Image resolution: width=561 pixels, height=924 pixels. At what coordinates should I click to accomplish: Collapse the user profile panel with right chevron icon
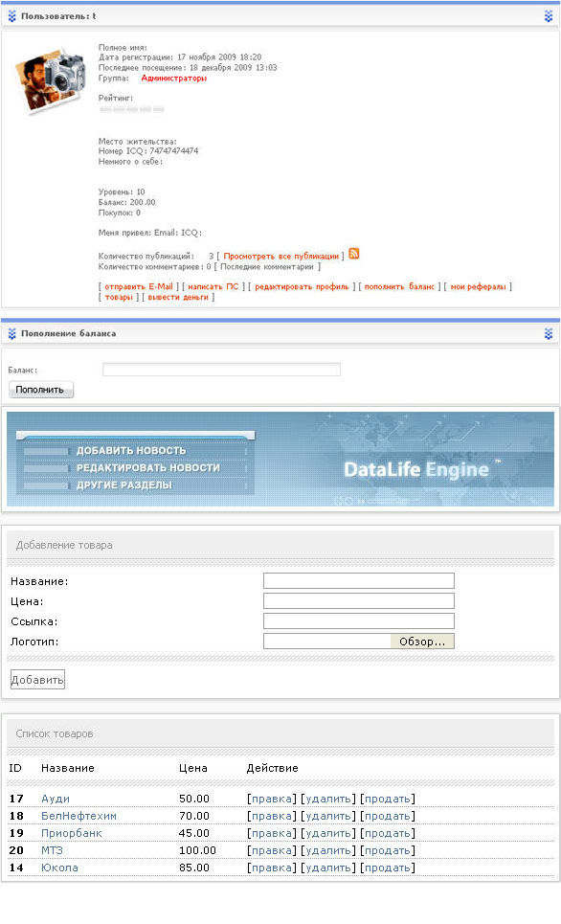click(x=549, y=16)
